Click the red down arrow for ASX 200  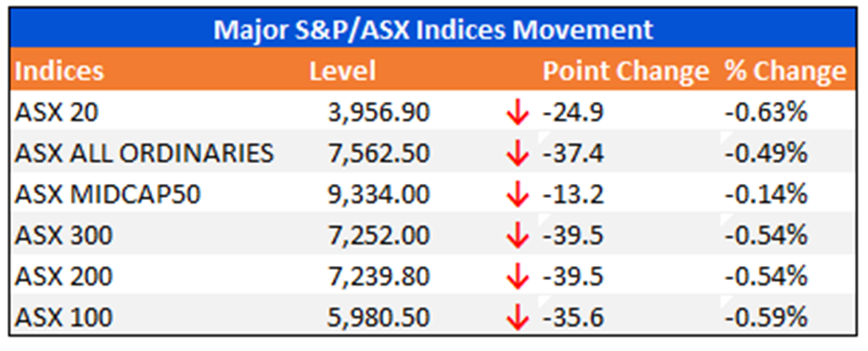pos(518,276)
